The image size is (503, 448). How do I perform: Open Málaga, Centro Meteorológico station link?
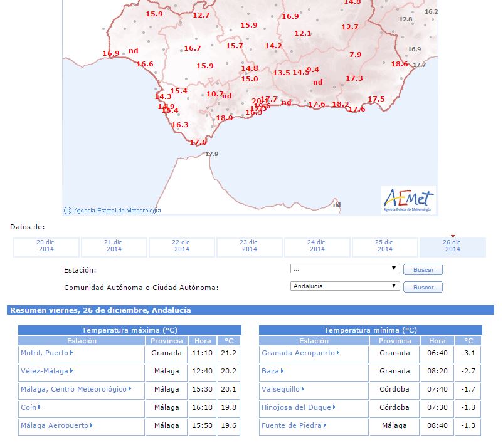pyautogui.click(x=73, y=389)
